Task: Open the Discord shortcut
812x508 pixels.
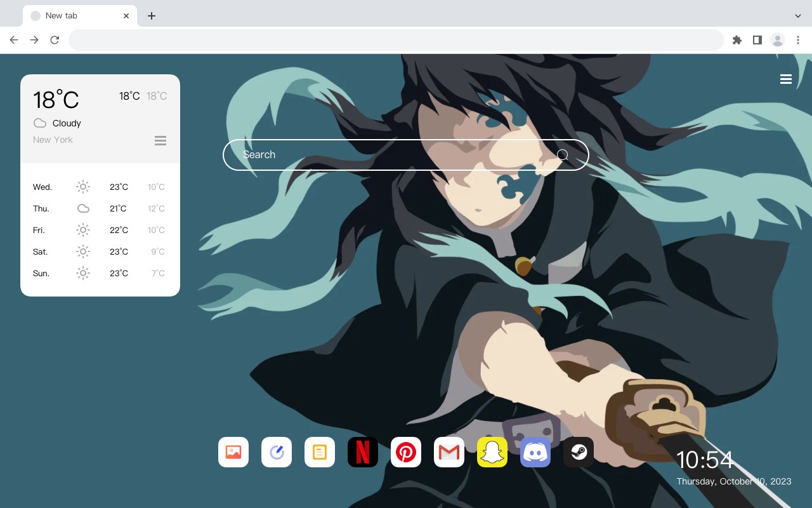Action: point(535,452)
